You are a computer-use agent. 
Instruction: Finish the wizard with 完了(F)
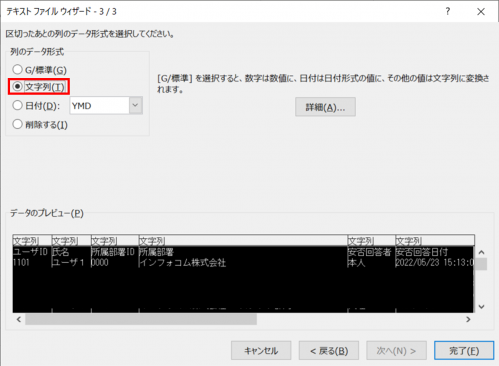pyautogui.click(x=464, y=350)
